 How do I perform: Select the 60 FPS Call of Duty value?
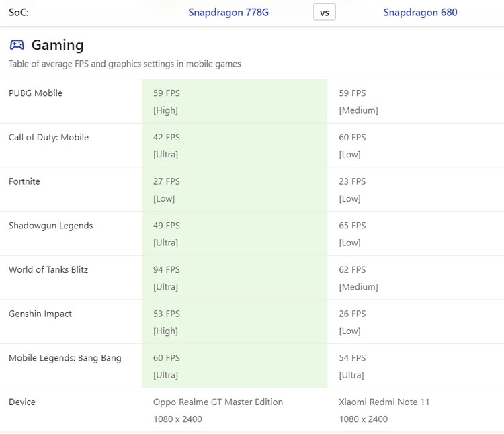[352, 137]
